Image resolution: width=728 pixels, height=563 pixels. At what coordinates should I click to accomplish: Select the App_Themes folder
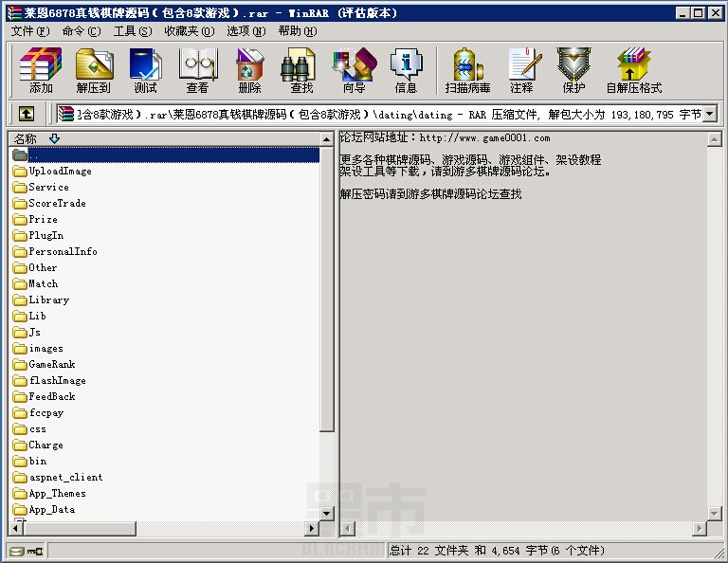coord(49,493)
